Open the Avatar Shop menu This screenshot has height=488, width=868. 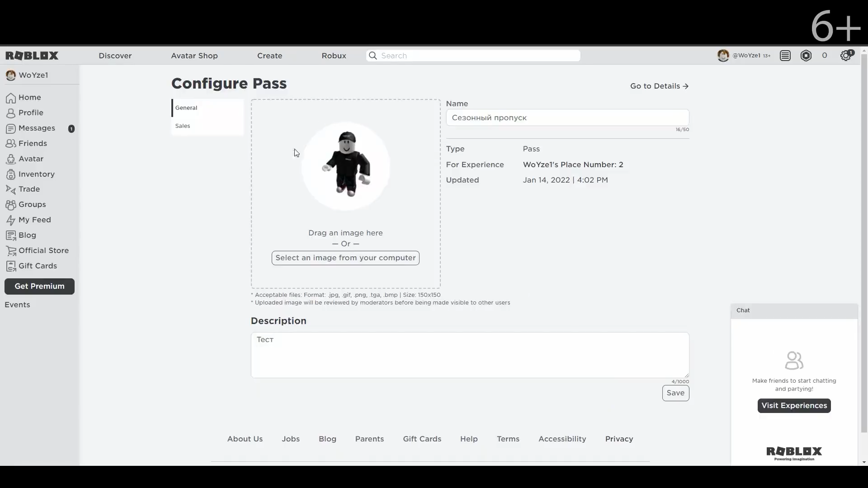(194, 56)
